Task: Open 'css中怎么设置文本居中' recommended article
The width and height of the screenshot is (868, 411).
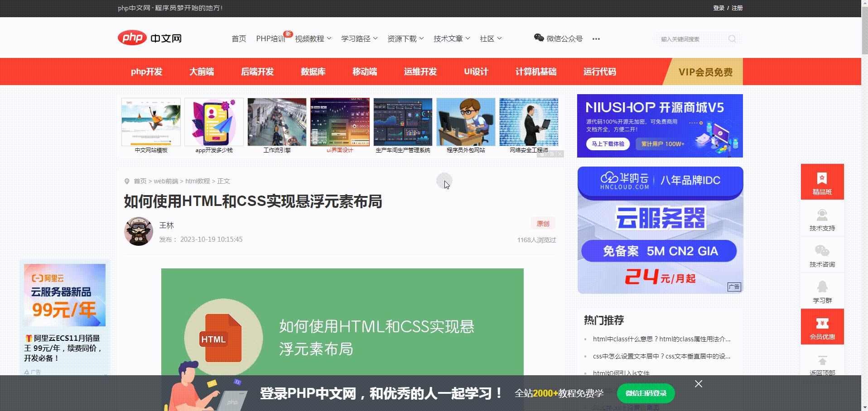Action: [661, 356]
